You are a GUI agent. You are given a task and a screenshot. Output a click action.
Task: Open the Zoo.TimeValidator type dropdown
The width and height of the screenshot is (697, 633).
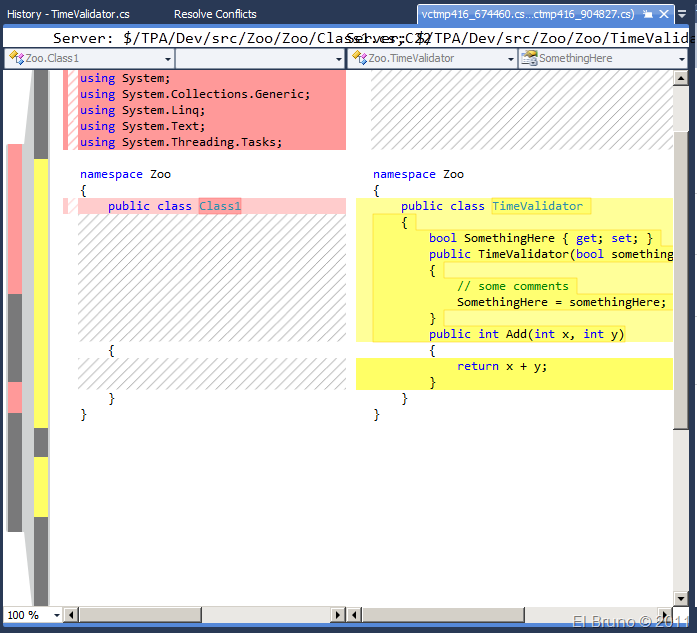[x=510, y=59]
